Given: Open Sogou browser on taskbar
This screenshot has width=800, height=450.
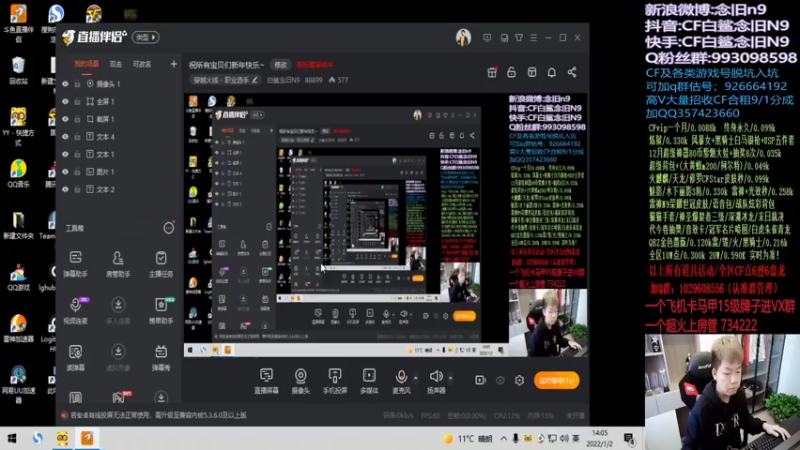Looking at the screenshot, I should pos(38,438).
